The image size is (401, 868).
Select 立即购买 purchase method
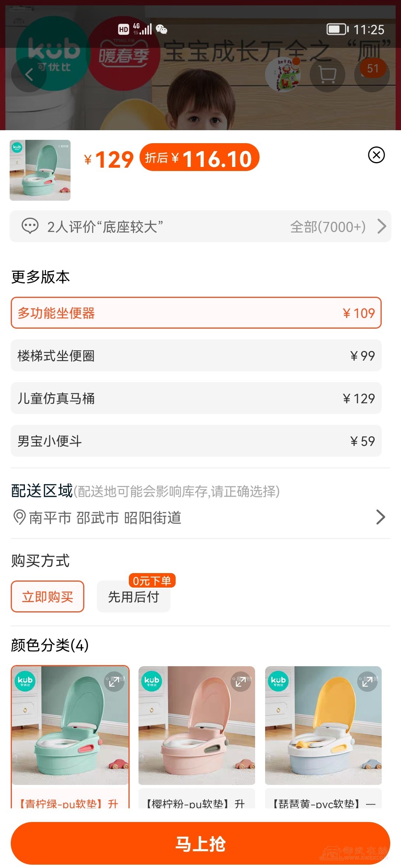[x=48, y=596]
